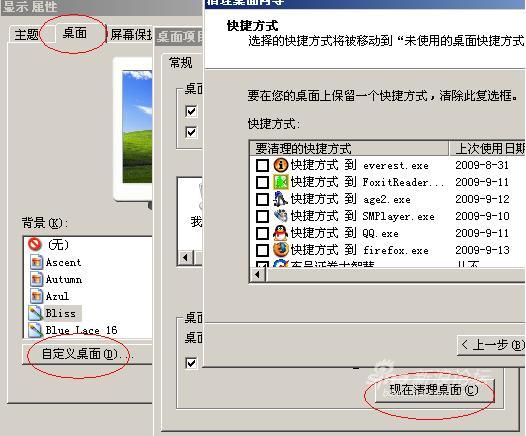The width and height of the screenshot is (526, 436).
Task: Select the Azul background entry
Action: pyautogui.click(x=57, y=296)
